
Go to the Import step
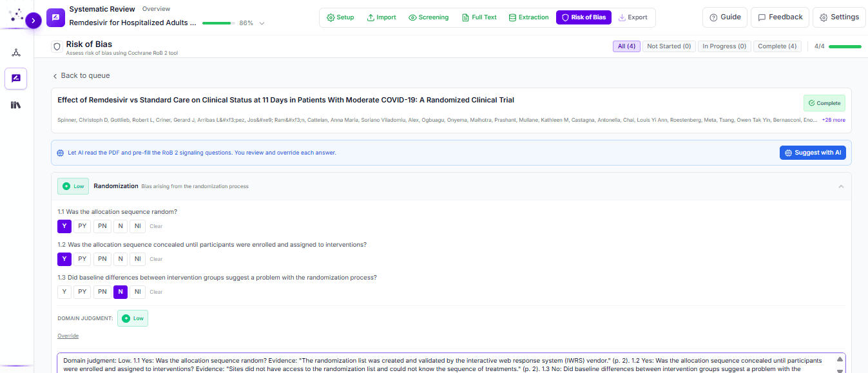(381, 17)
